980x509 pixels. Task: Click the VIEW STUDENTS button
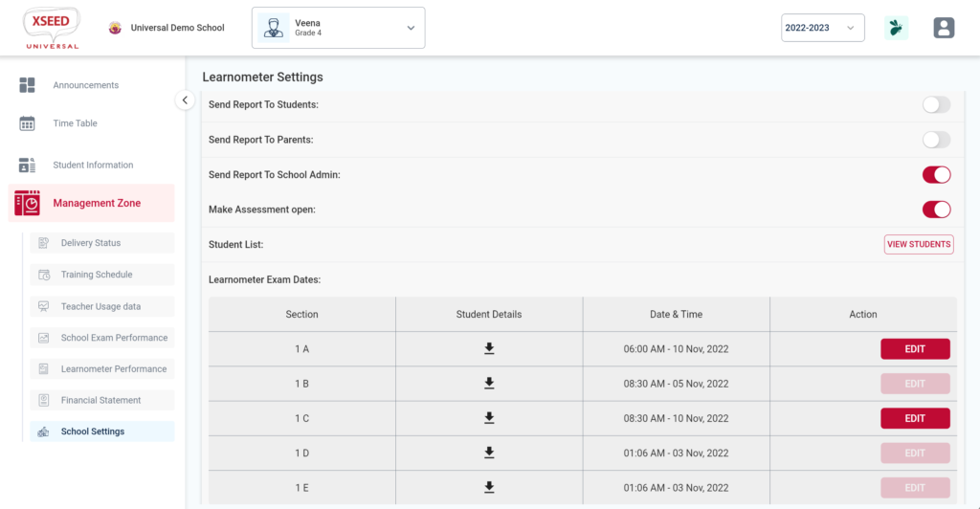coord(919,244)
